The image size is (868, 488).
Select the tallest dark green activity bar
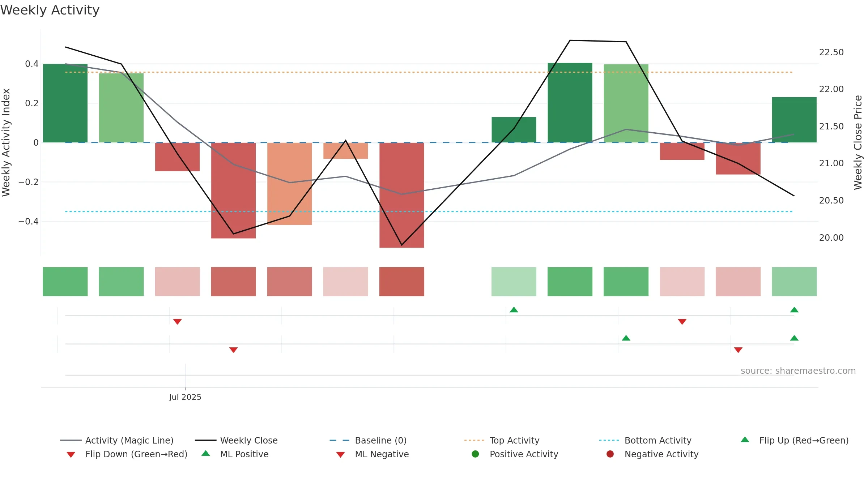(x=570, y=103)
